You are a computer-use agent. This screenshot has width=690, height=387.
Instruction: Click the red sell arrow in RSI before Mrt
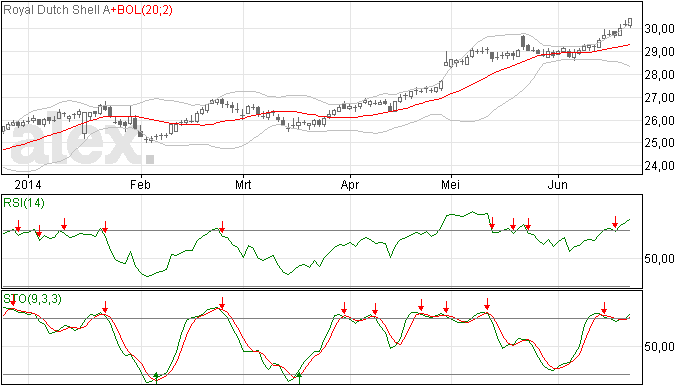(x=223, y=227)
